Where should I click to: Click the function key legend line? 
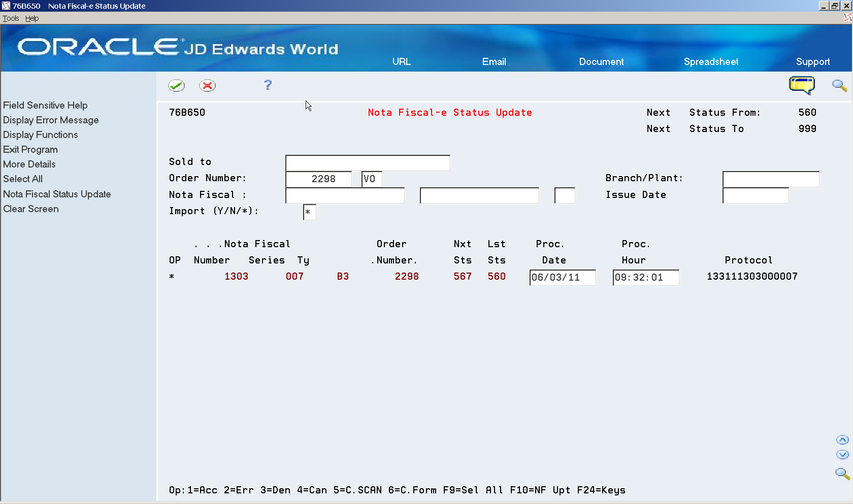click(397, 490)
